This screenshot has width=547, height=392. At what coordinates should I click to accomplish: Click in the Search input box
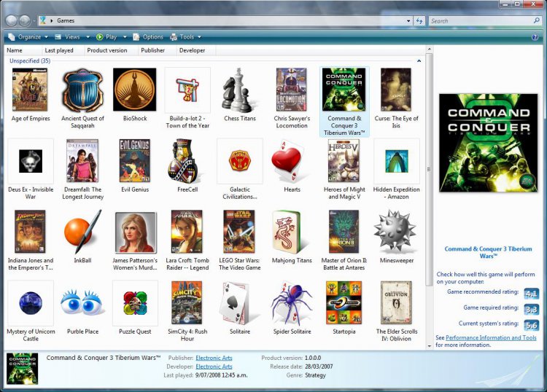[x=480, y=21]
